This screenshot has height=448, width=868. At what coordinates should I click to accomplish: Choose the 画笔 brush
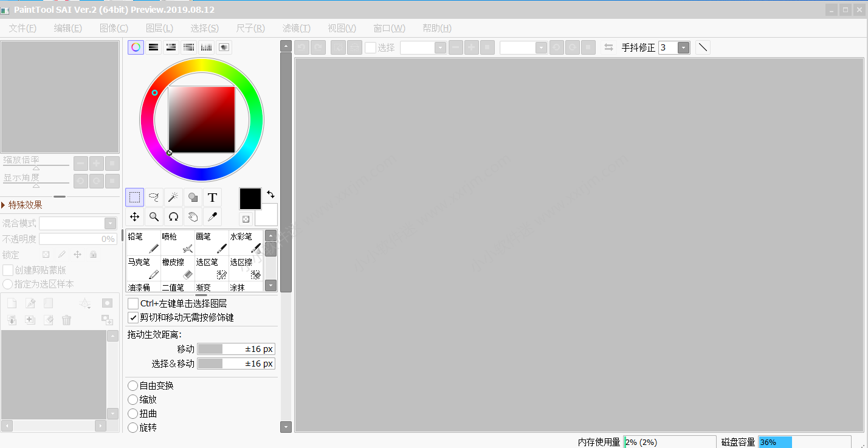(x=212, y=243)
